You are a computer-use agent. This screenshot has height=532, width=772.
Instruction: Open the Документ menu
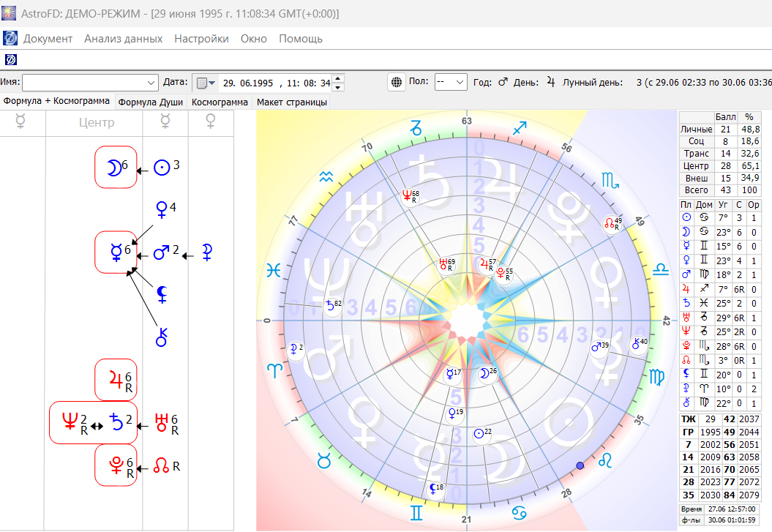[x=48, y=39]
